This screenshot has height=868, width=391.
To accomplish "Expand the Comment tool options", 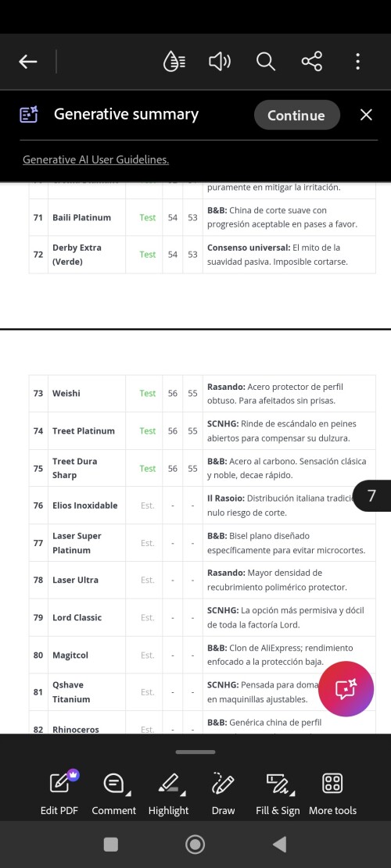I will click(x=114, y=792).
